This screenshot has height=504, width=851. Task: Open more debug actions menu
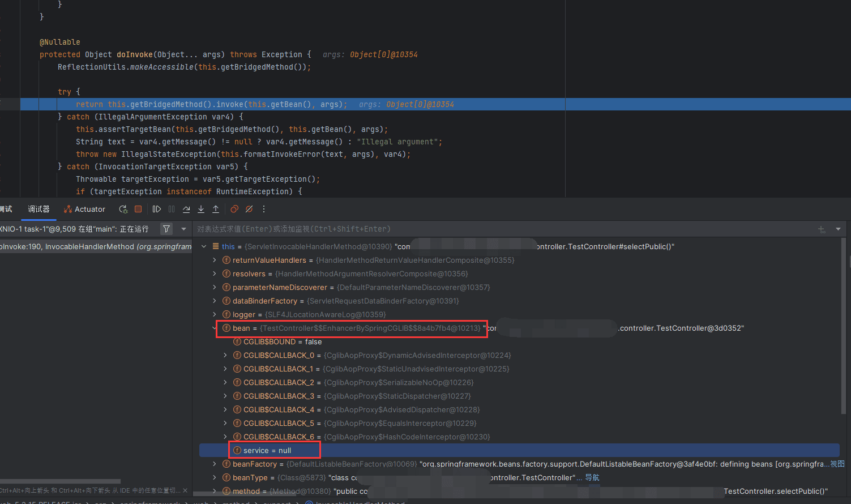click(264, 209)
